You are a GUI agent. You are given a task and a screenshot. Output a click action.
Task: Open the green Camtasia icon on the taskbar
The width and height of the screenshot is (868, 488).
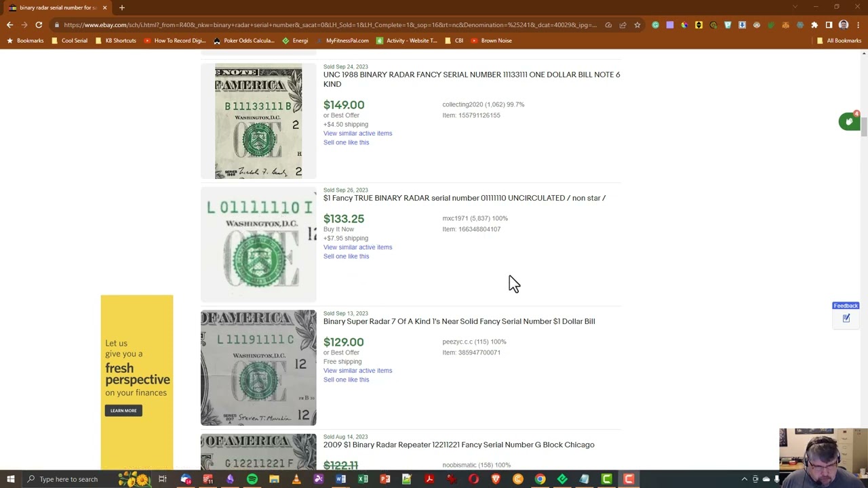[x=606, y=479]
